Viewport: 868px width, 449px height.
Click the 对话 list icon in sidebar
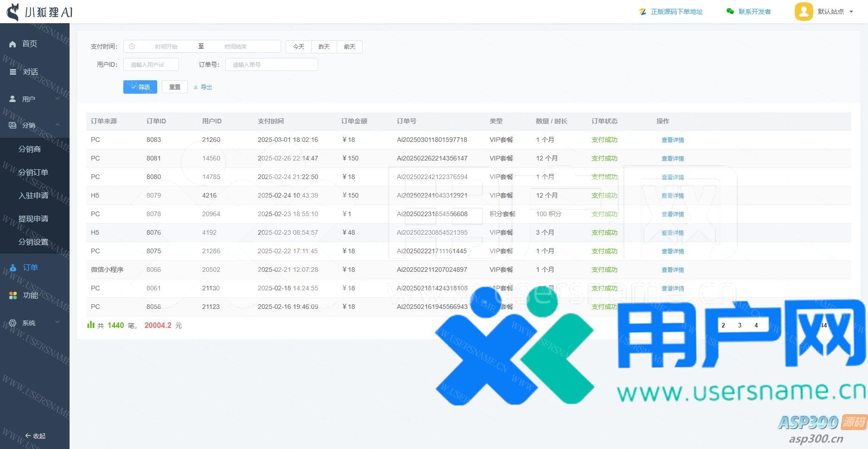13,72
